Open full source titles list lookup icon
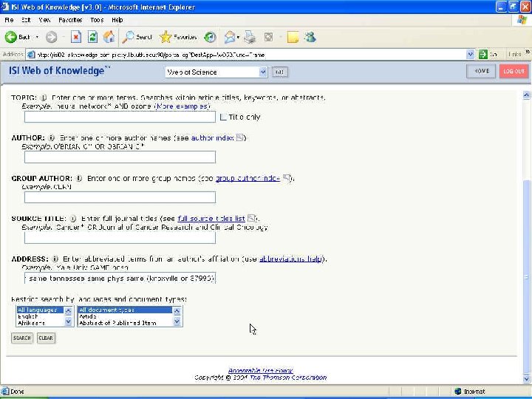Screen dimensions: 532x399 tap(251, 218)
